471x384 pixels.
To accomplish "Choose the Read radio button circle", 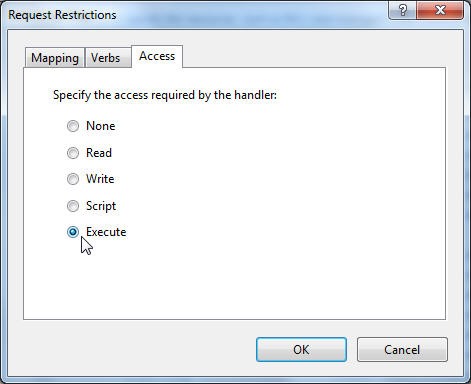I will coord(73,153).
